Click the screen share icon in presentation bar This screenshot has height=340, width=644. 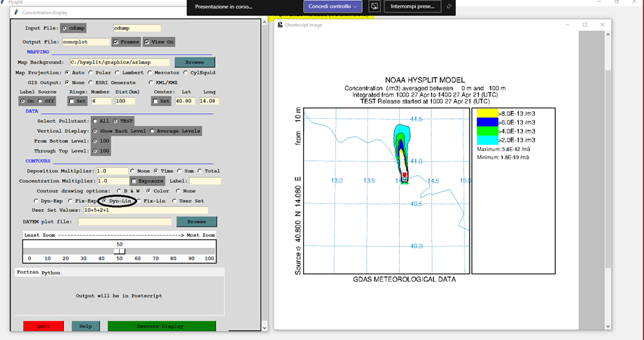click(x=374, y=6)
